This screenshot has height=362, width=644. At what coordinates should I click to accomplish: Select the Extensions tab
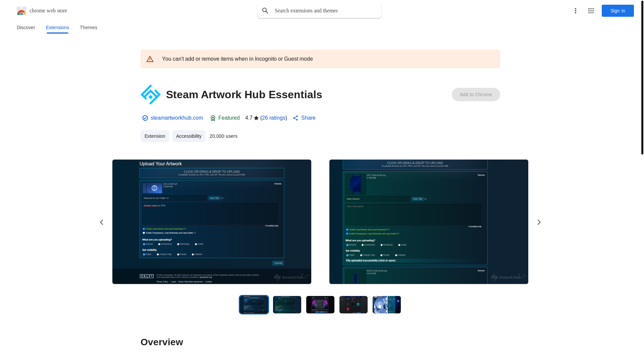[x=57, y=27]
